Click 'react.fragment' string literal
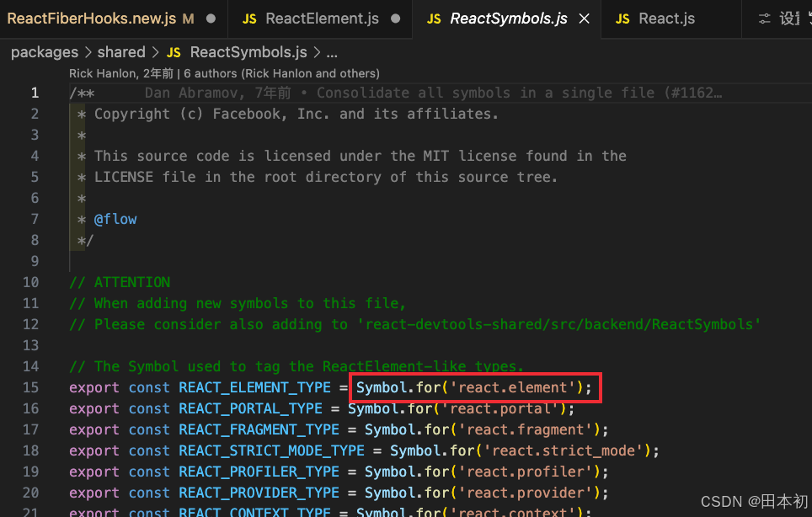This screenshot has height=517, width=812. (x=525, y=430)
